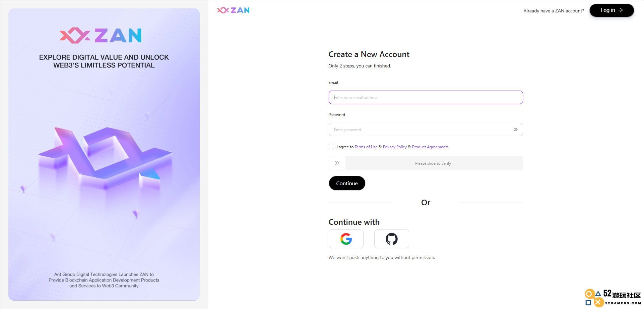Click the arrow inside Log in button
644x309 pixels.
pos(621,10)
